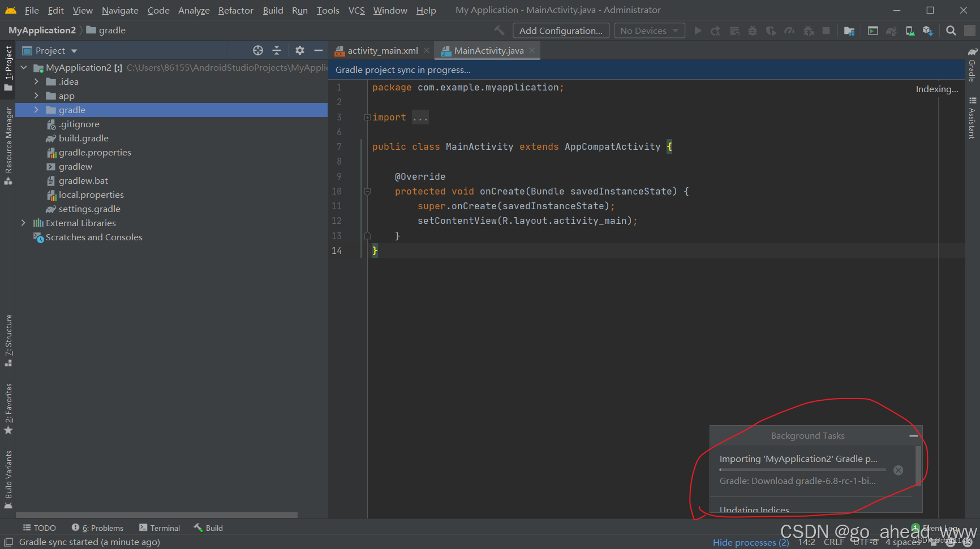Launch Search Everywhere with the magnifier icon
Viewport: 980px width, 549px height.
(951, 31)
